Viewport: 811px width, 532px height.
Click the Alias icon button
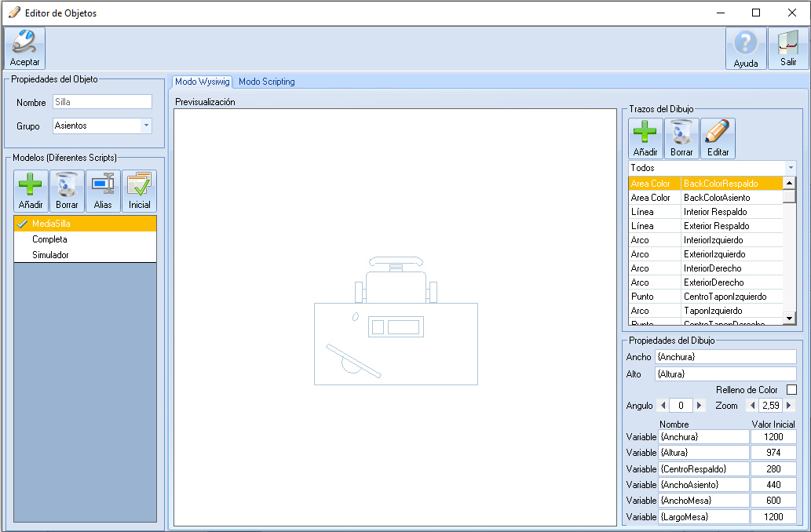coord(103,191)
